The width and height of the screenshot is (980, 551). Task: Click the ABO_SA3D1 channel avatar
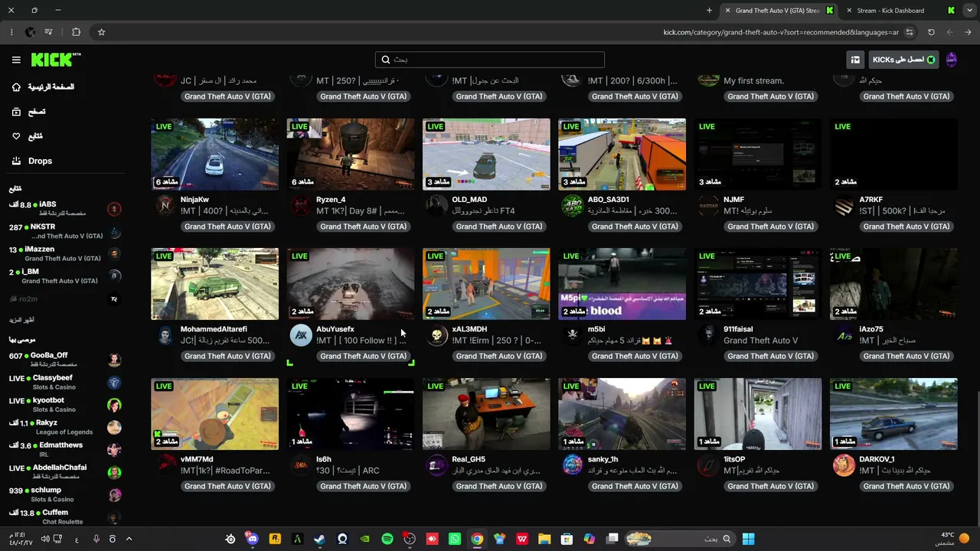click(572, 205)
